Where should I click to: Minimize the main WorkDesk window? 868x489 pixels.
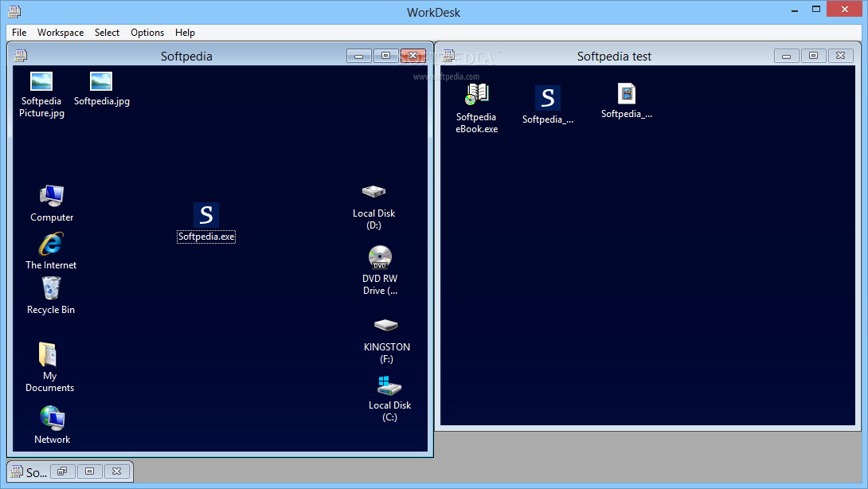tap(795, 10)
